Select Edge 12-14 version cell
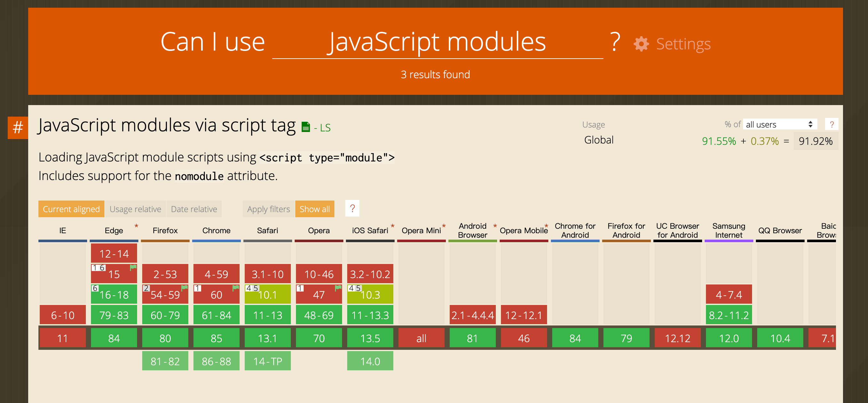Screen dimensions: 868x403 click(114, 253)
